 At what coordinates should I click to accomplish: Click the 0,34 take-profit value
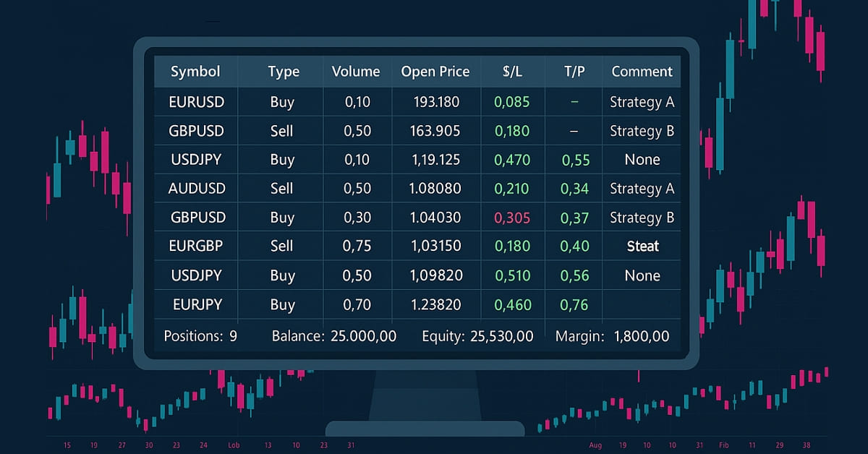point(575,189)
